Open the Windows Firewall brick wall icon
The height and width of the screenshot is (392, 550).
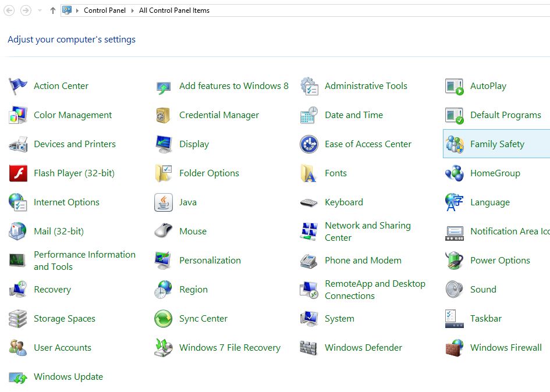point(454,348)
